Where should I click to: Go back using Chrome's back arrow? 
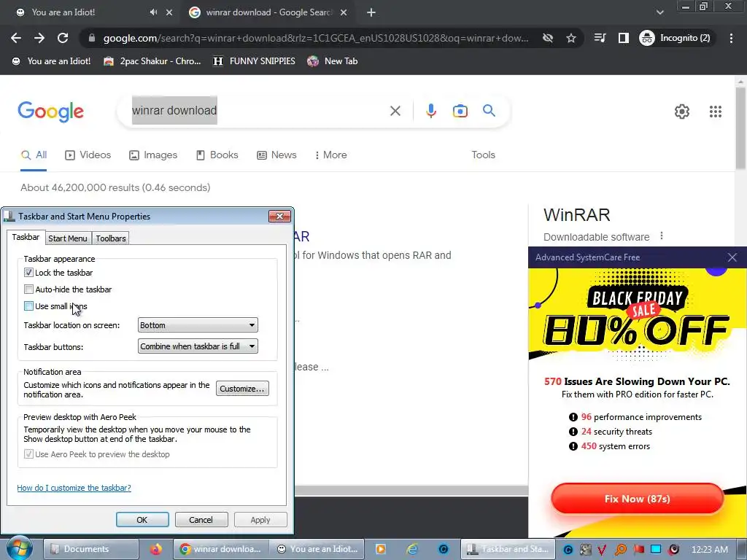[16, 38]
